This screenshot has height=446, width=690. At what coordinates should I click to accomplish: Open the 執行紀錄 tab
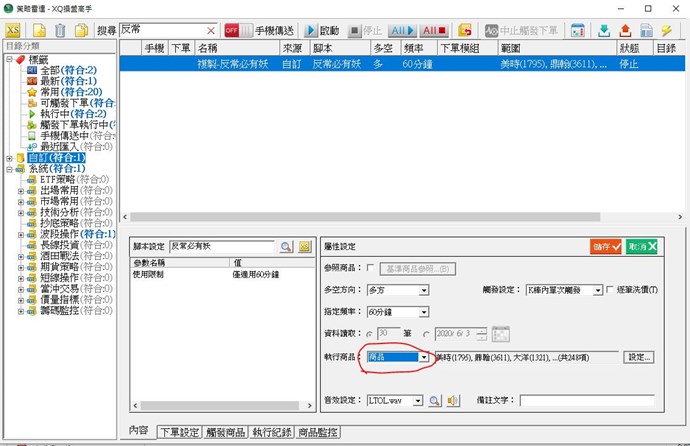(x=273, y=432)
